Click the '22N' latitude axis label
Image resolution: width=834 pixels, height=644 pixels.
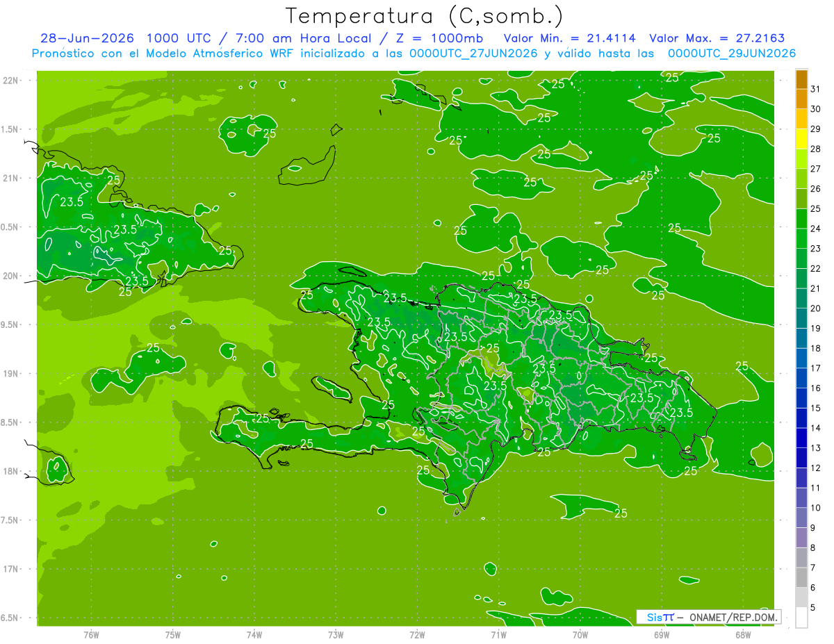click(x=12, y=81)
